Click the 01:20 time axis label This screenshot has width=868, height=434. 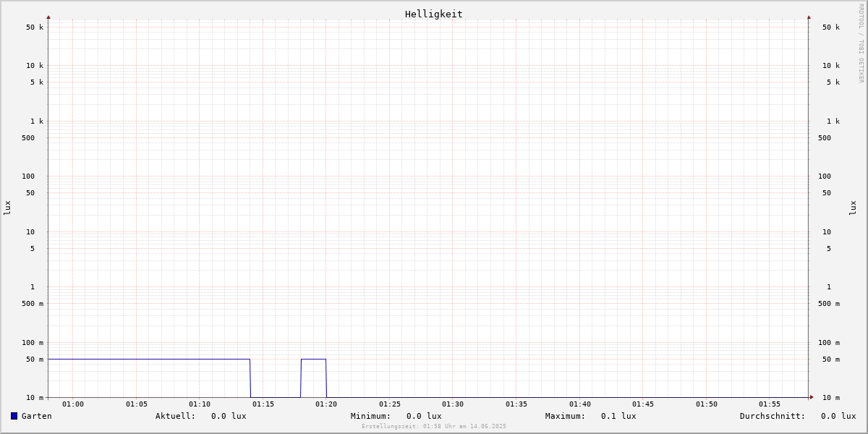326,404
